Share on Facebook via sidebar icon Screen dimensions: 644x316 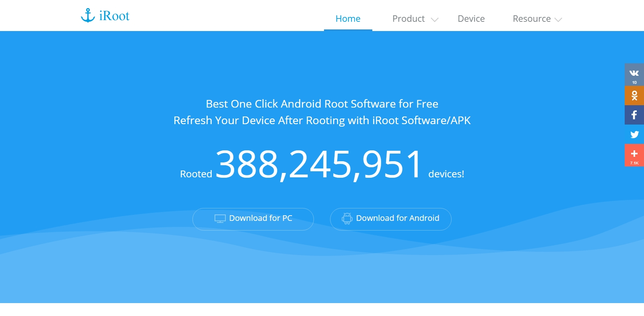pyautogui.click(x=634, y=115)
